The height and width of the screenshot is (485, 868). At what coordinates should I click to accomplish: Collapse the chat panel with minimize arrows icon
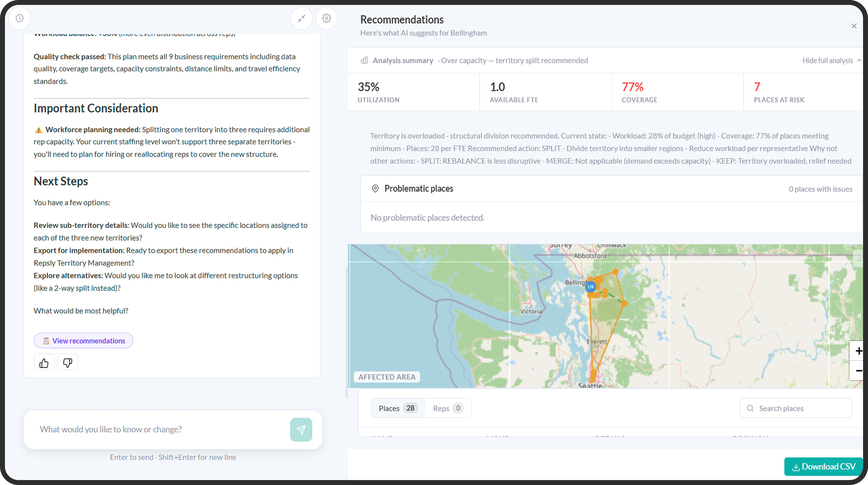point(301,18)
